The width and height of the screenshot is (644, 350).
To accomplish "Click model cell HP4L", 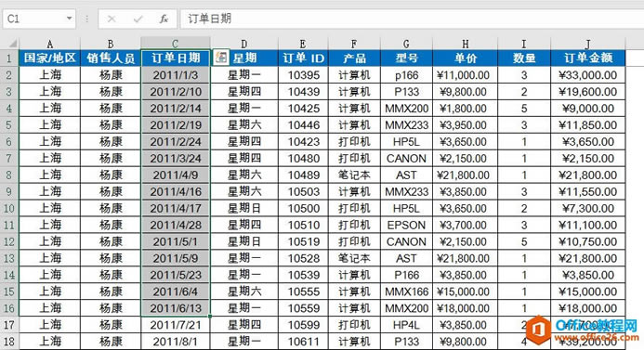I will click(406, 325).
